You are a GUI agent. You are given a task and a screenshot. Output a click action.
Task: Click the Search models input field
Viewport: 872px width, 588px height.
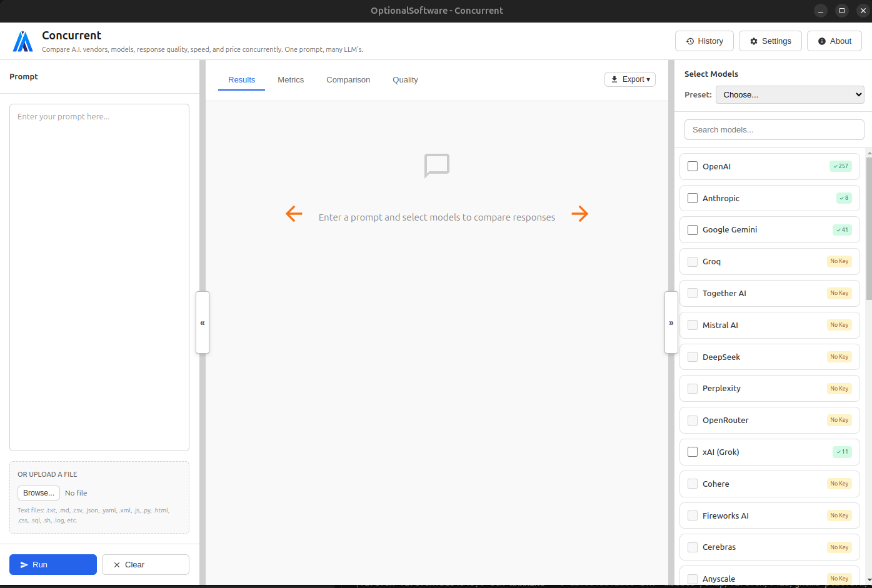774,129
